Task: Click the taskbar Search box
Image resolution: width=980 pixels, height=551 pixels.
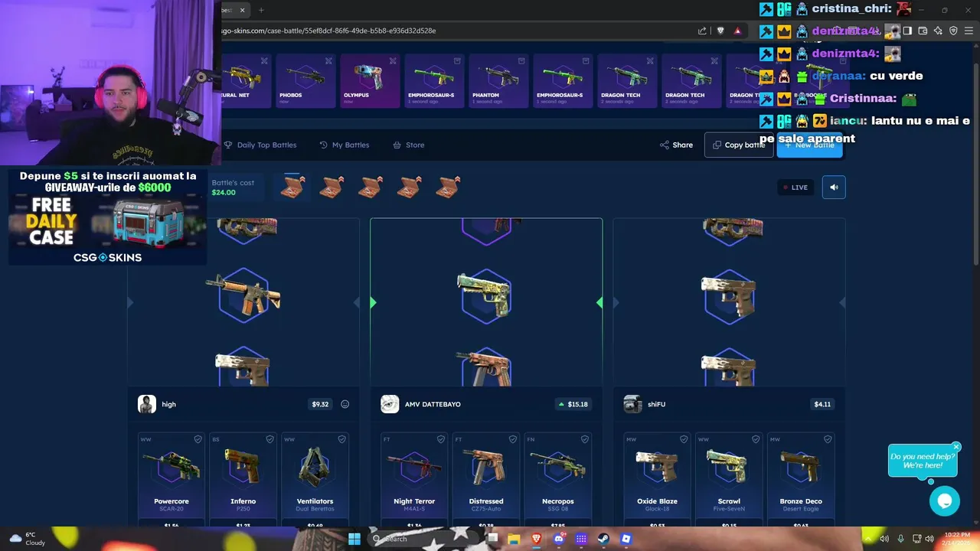Action: pos(425,539)
